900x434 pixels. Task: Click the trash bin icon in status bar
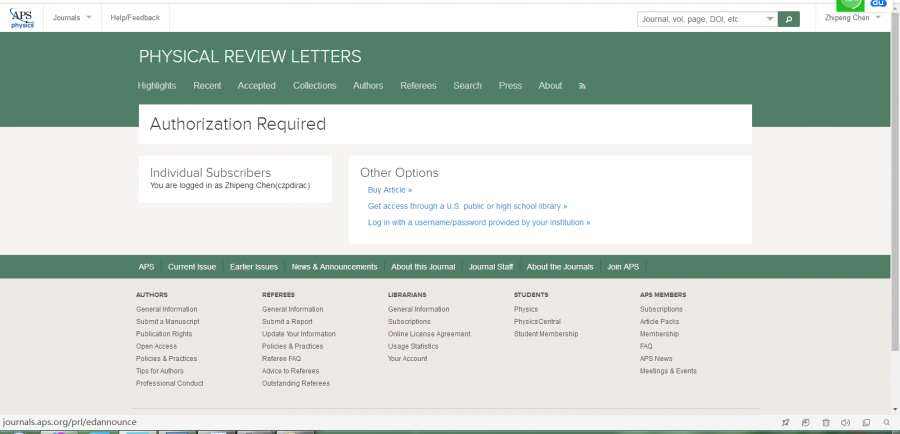825,423
